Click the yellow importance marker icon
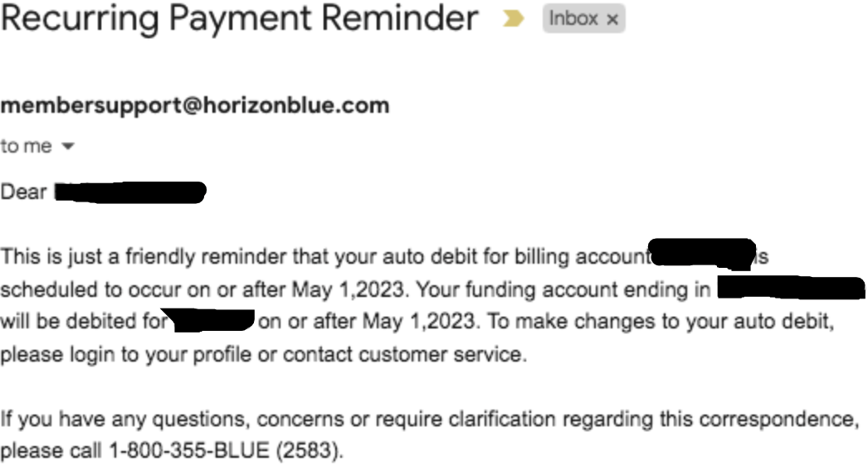 pos(514,19)
